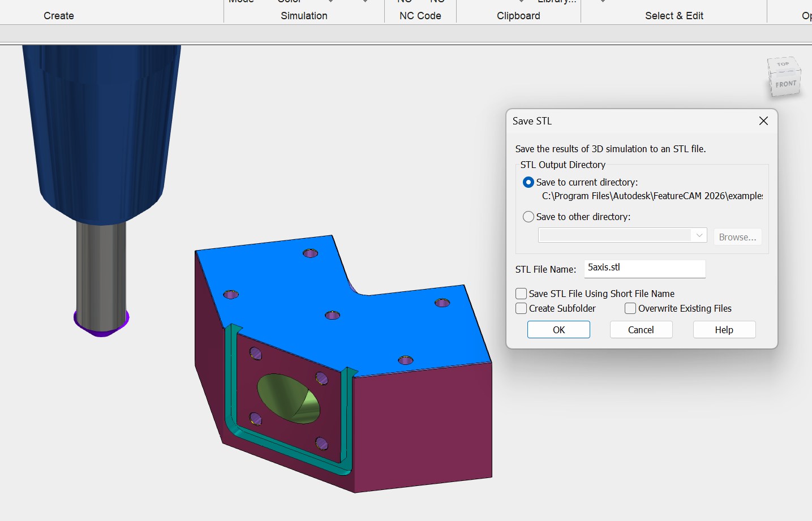Click the STL Output Directory group title
The height and width of the screenshot is (521, 812).
coord(563,165)
